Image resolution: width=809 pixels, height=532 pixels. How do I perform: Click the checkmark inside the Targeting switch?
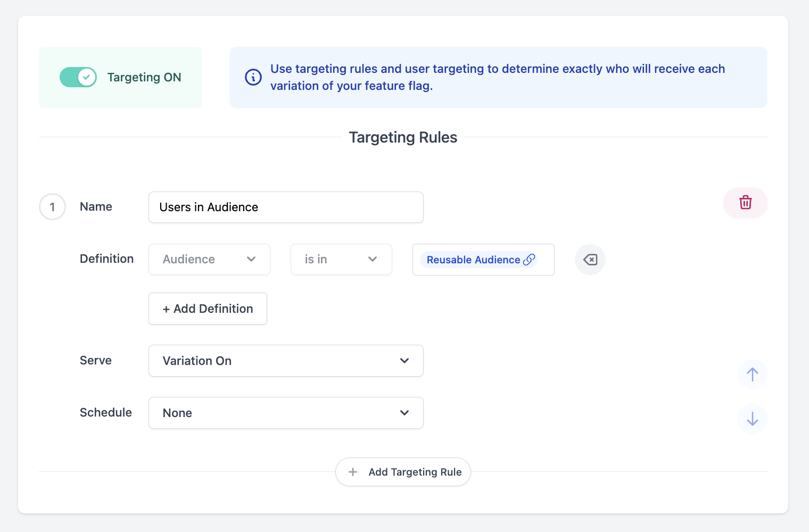tap(87, 77)
